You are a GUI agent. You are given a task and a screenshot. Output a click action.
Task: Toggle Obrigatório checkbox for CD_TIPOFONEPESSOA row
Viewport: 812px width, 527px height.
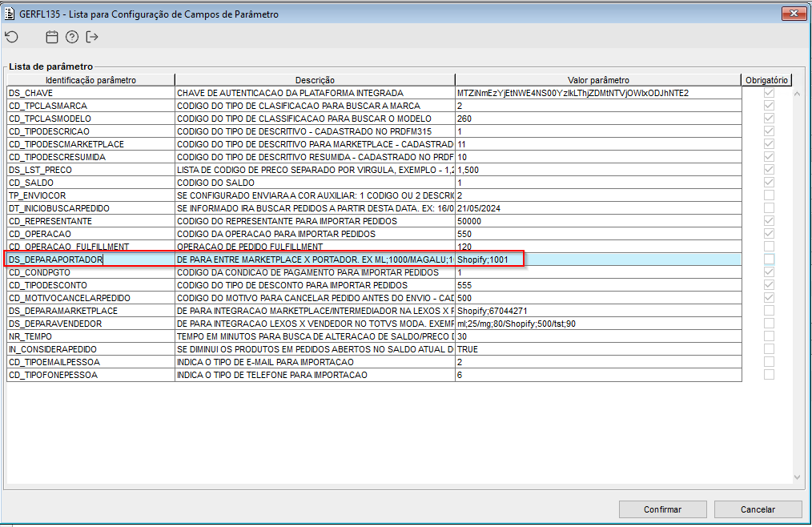769,375
